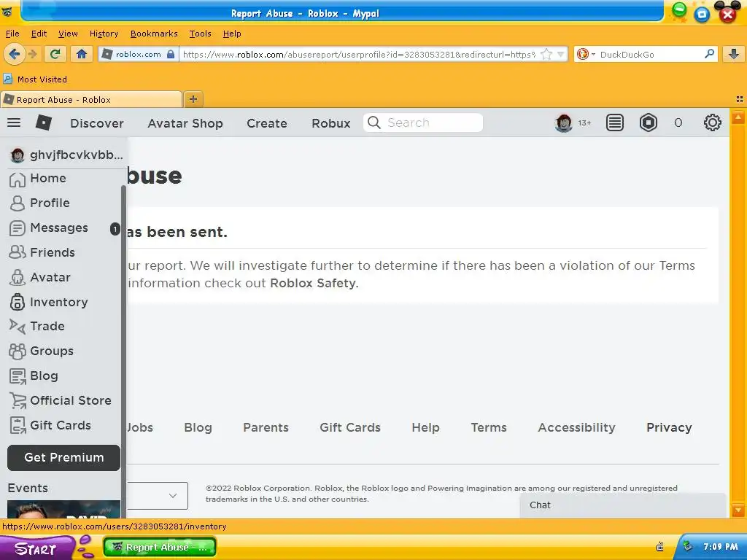Open the File menu
The image size is (747, 560).
[12, 34]
